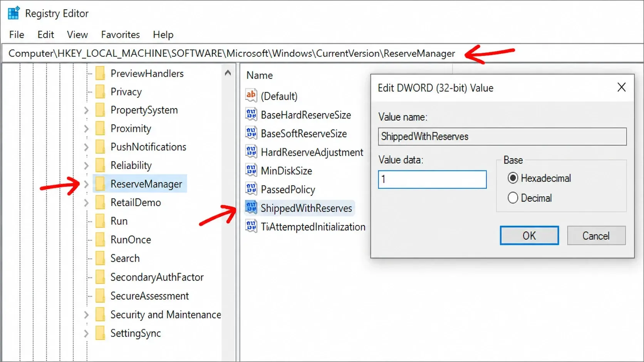Viewport: 644px width, 362px height.
Task: Expand the Proximity tree node
Action: pos(86,129)
